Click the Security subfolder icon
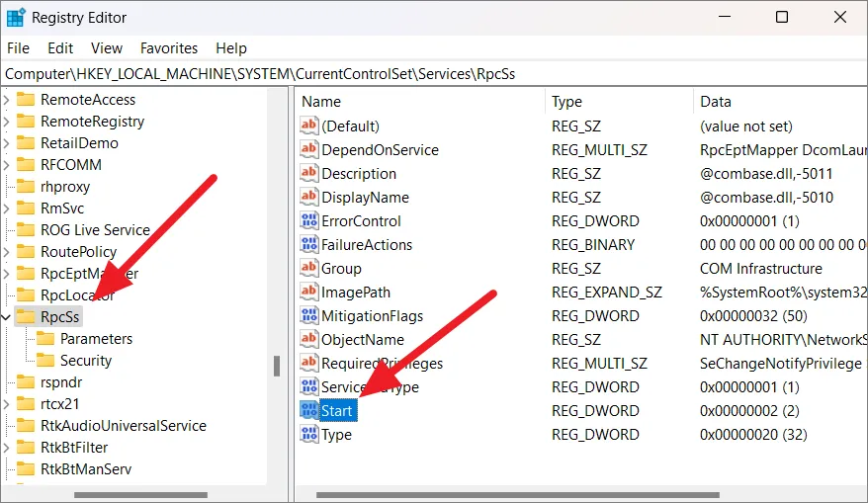Screen dimensions: 868x503 coord(45,361)
